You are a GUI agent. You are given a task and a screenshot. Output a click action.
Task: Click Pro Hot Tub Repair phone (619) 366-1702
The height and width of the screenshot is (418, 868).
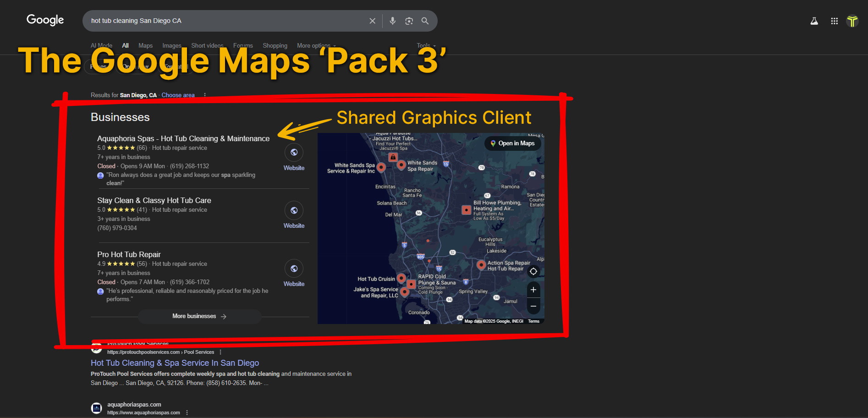(x=189, y=282)
